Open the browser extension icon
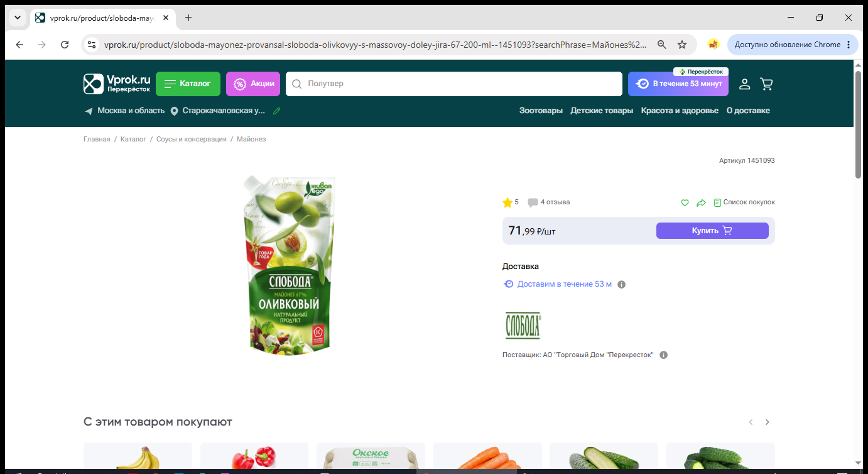This screenshot has height=474, width=868. coord(713,45)
